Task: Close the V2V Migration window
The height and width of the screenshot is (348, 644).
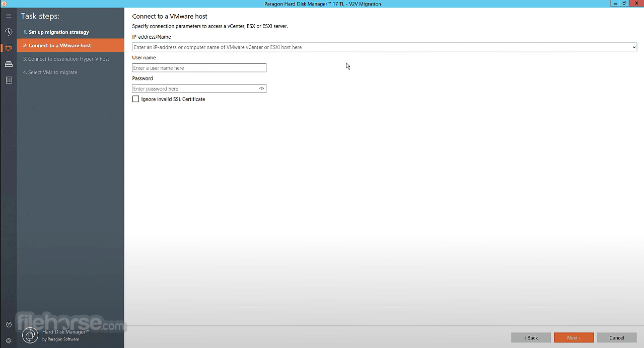Action: click(x=636, y=4)
